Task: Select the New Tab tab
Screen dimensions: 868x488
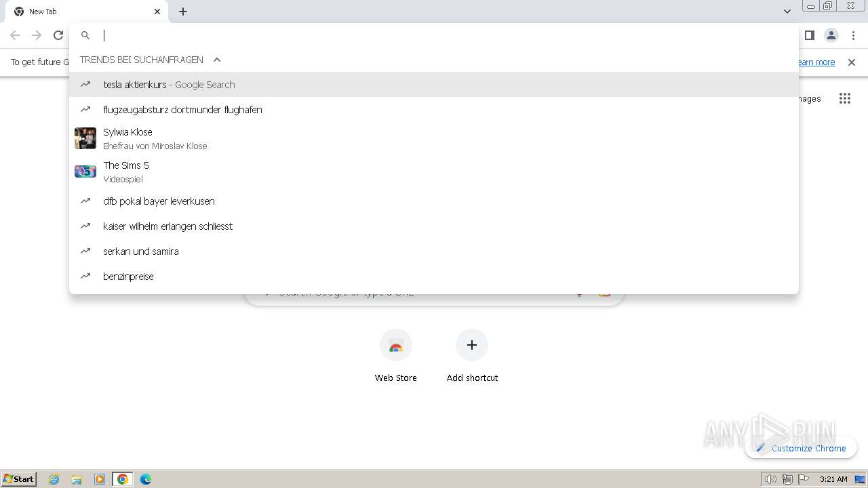Action: [x=87, y=12]
